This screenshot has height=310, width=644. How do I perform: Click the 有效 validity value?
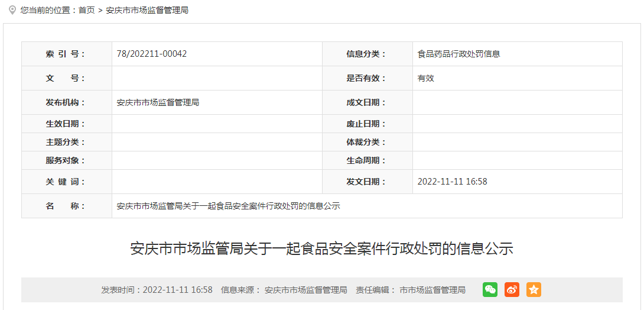(426, 78)
